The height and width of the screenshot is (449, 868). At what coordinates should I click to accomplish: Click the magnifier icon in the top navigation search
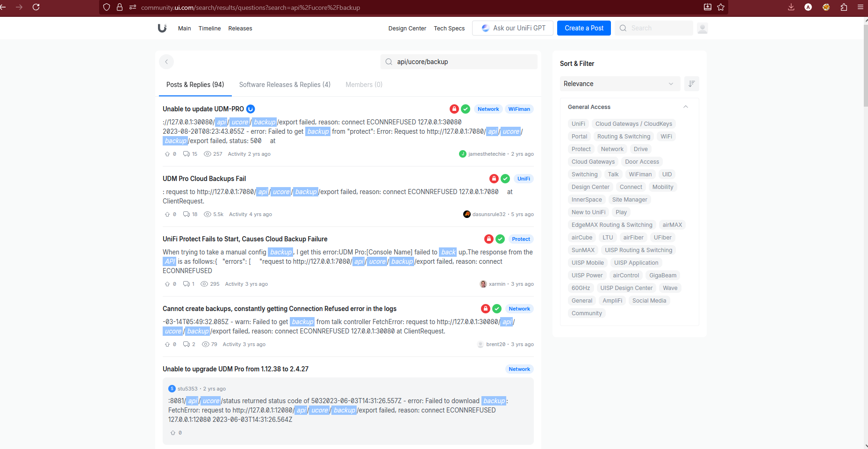pyautogui.click(x=623, y=28)
